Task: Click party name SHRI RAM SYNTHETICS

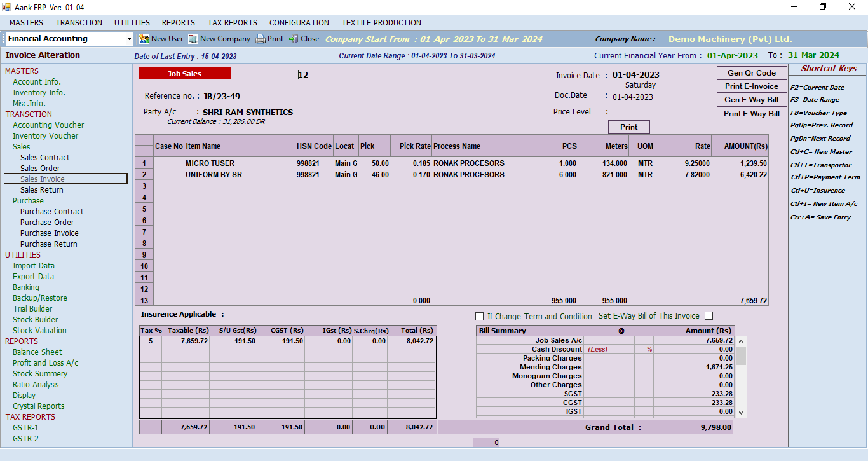Action: pyautogui.click(x=248, y=113)
